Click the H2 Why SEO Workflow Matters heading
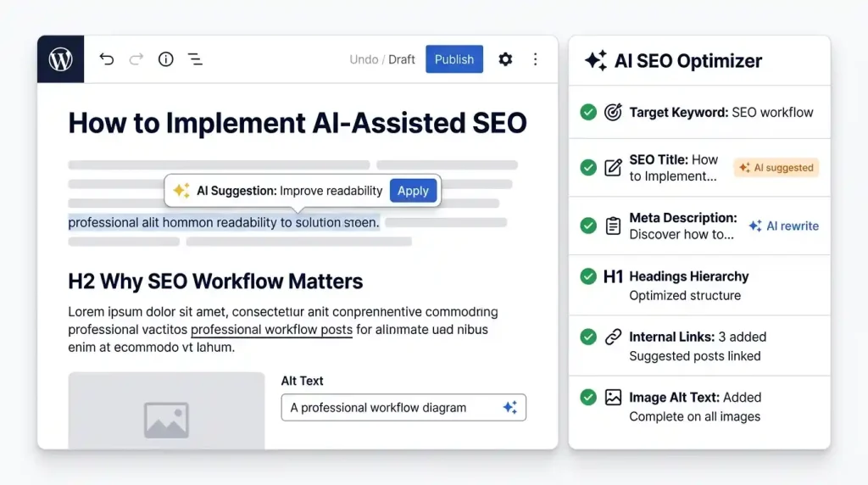Image resolution: width=868 pixels, height=485 pixels. (x=215, y=282)
